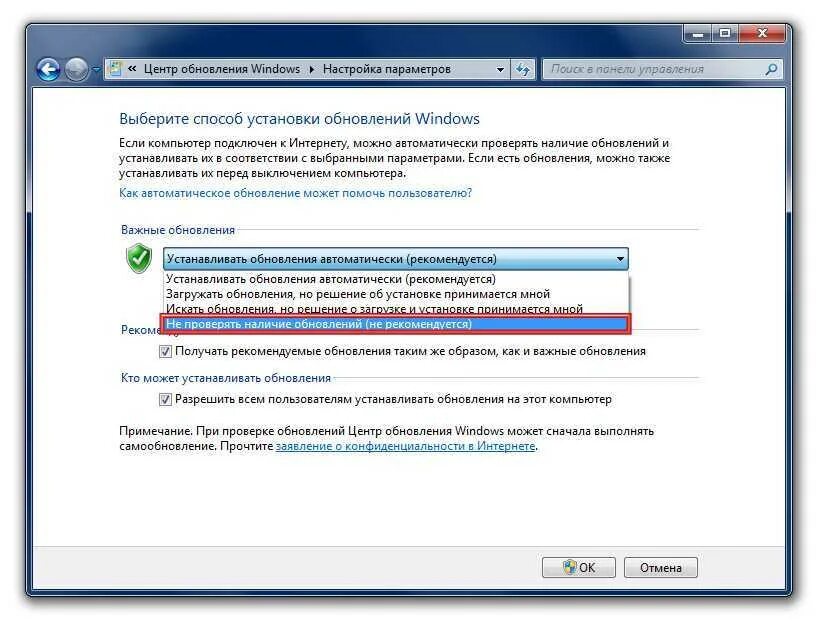
Task: Click the double chevron in address bar
Action: (132, 69)
